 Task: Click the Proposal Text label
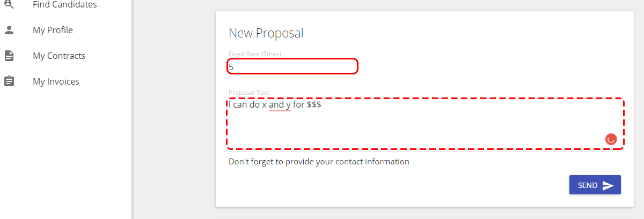249,92
